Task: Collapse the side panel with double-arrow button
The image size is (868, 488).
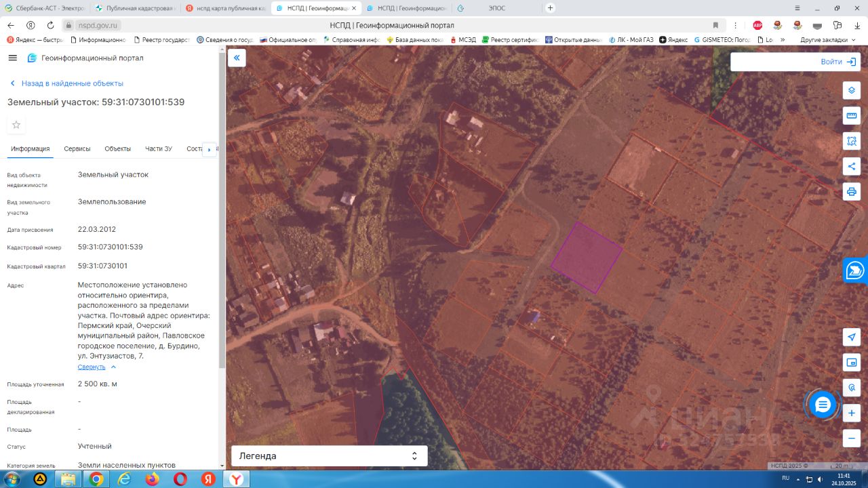Action: [237, 58]
